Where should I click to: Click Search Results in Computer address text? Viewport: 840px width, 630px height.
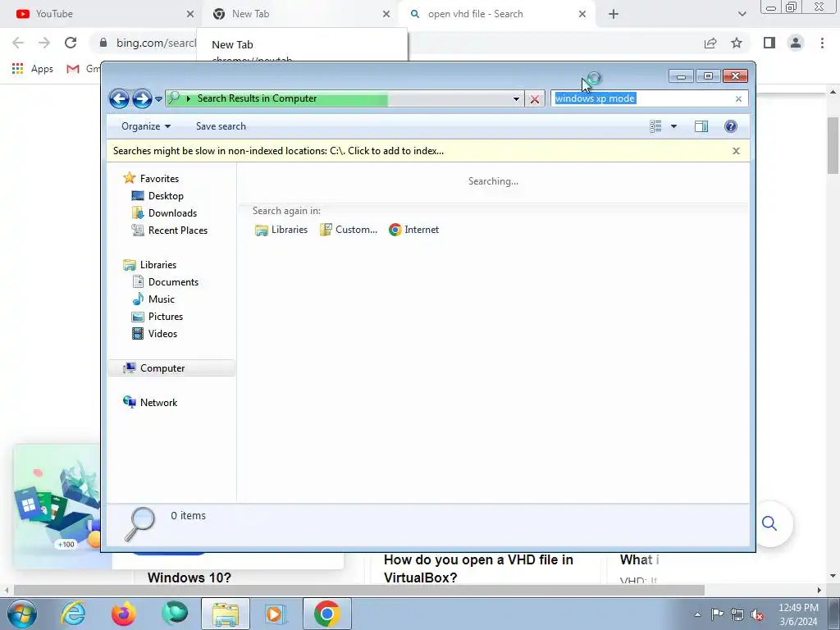coord(257,98)
